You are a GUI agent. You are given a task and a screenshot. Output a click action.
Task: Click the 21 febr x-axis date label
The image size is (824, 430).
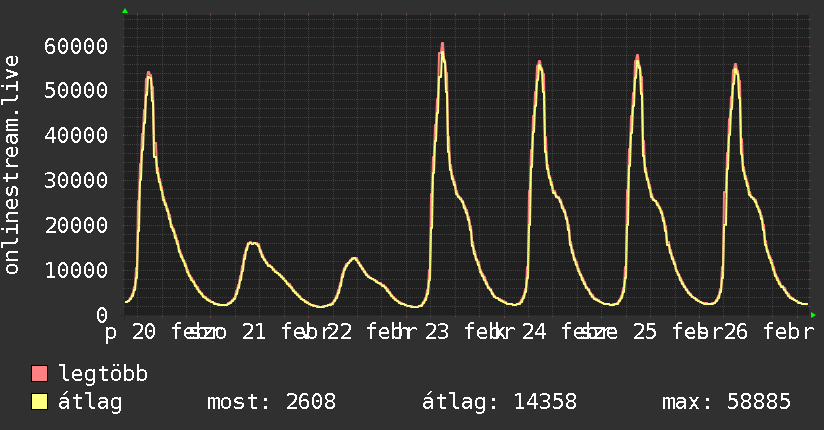tap(279, 332)
